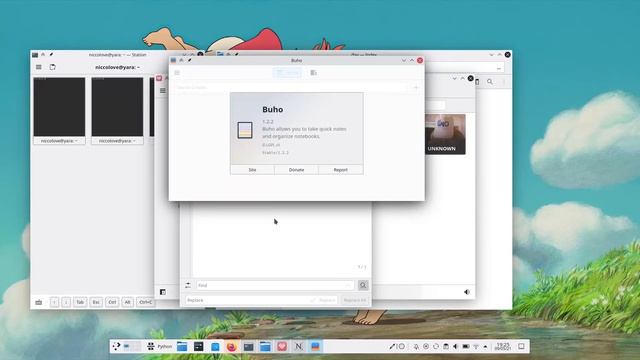This screenshot has width=640, height=360.
Task: Click the volume icon in system tray
Action: point(456,347)
